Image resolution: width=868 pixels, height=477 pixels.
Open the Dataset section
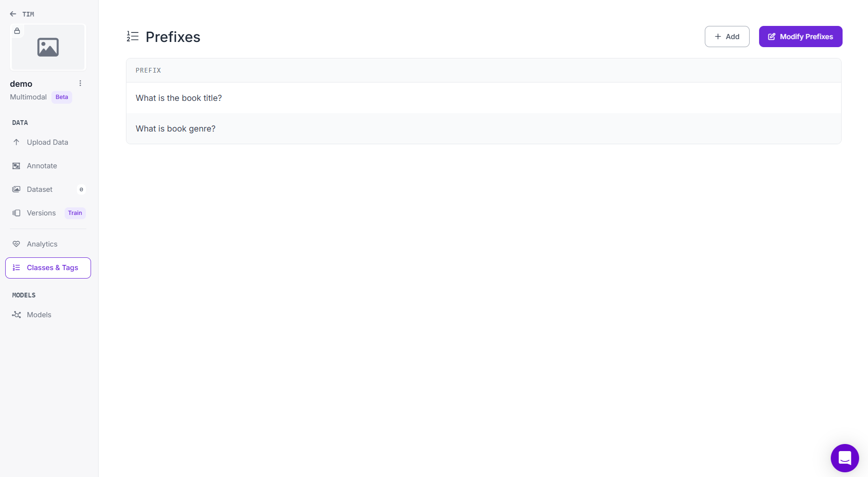(40, 189)
